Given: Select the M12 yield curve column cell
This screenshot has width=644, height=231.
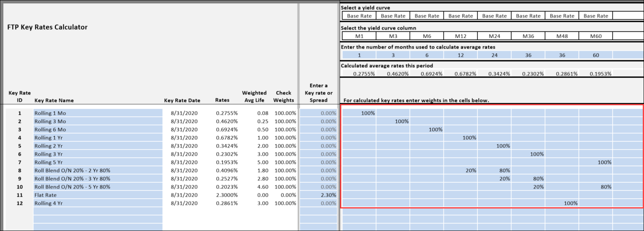Looking at the screenshot, I should [461, 36].
